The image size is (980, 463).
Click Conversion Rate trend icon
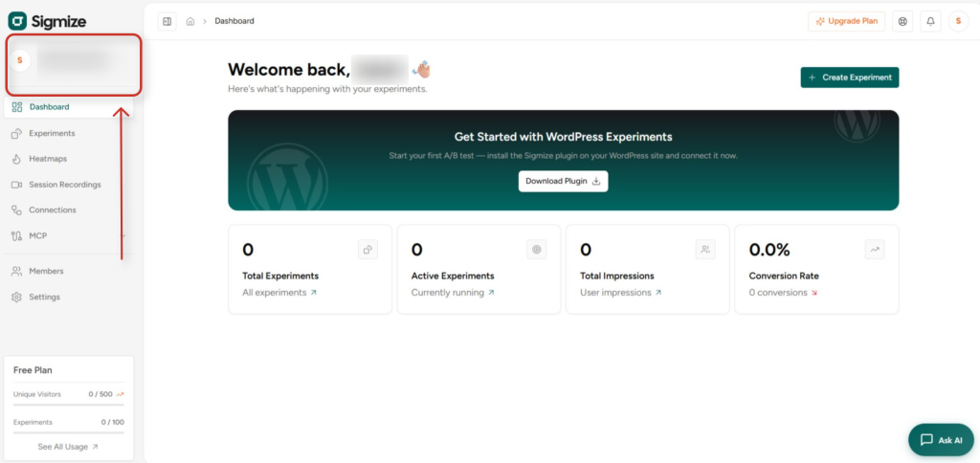(x=875, y=250)
